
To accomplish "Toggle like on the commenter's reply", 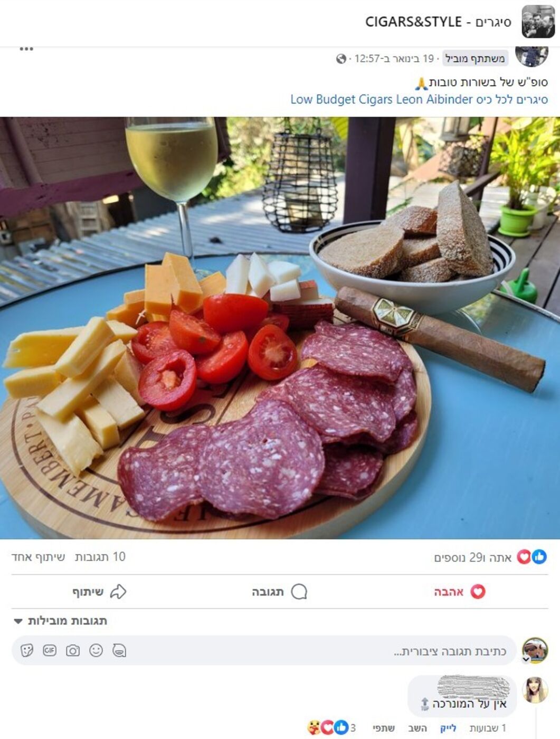I will [448, 728].
